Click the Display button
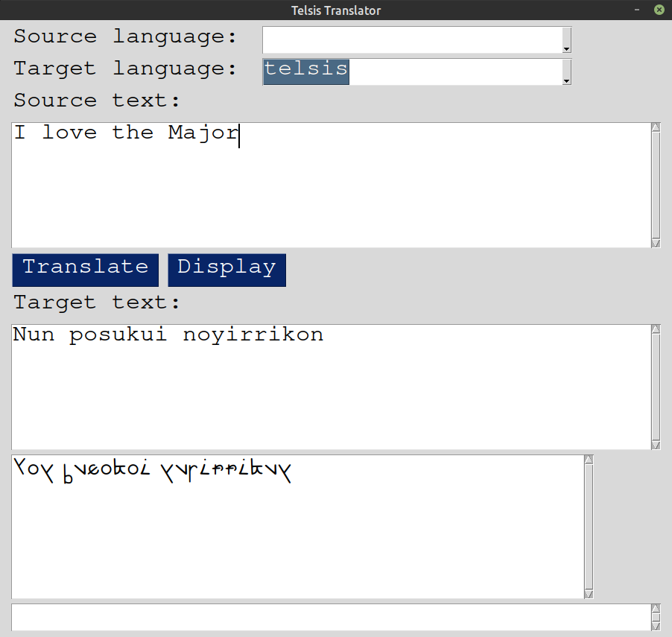 [226, 269]
